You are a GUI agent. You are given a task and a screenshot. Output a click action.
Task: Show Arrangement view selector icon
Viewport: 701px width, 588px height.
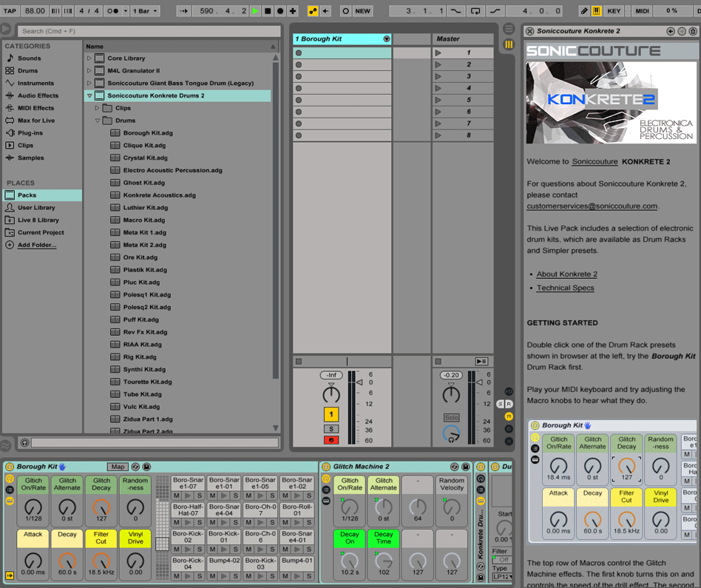[x=509, y=29]
